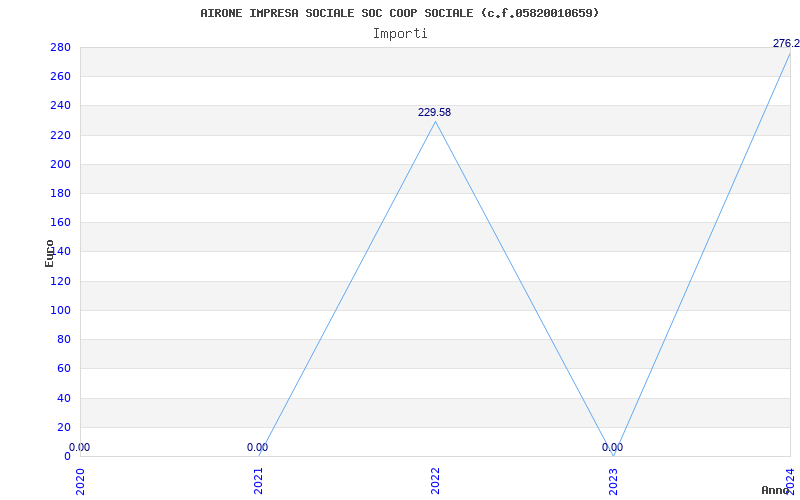Screen dimensions: 800x500
Task: Click the 2023 x-axis label
Action: 613,481
